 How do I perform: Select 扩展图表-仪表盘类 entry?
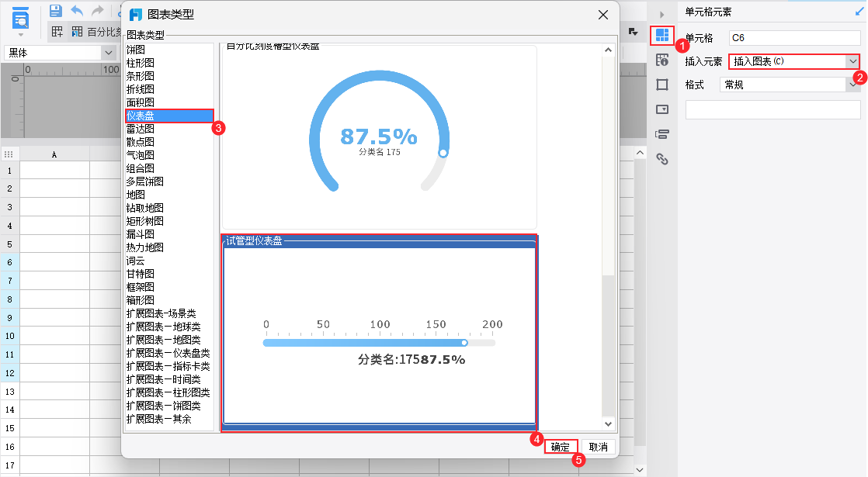pyautogui.click(x=168, y=353)
